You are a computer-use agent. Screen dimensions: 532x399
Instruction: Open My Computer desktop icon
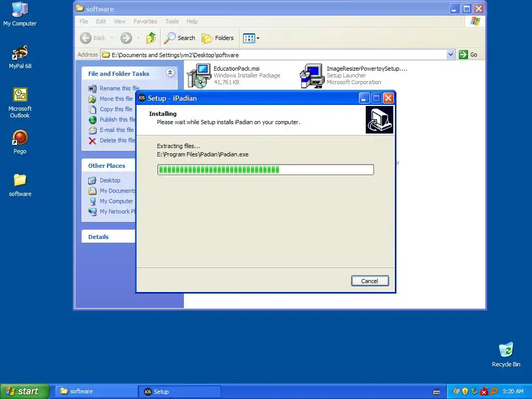(20, 14)
